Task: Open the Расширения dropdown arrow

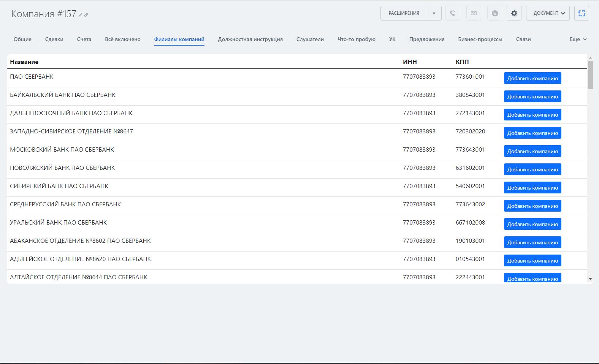Action: pos(434,13)
